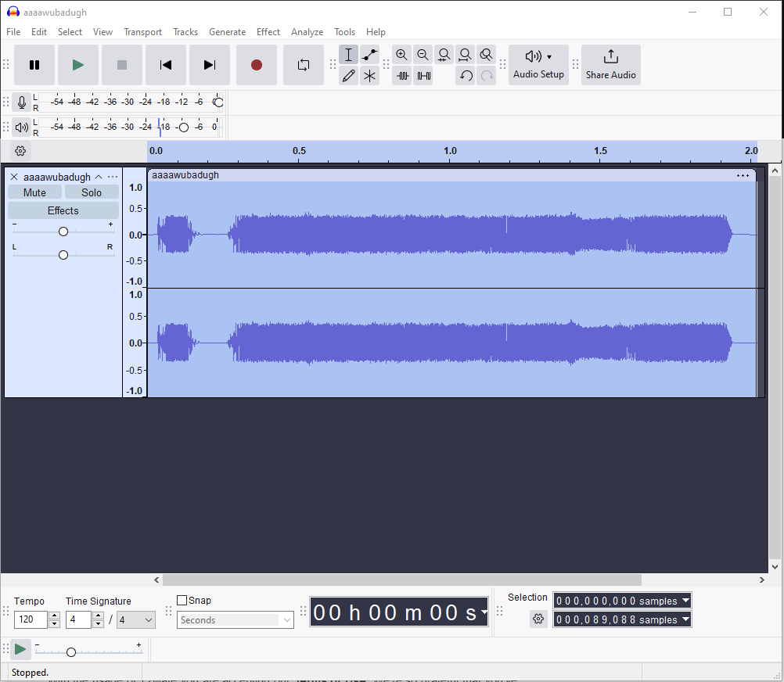
Task: Select the Draw pencil tool
Action: tap(349, 76)
